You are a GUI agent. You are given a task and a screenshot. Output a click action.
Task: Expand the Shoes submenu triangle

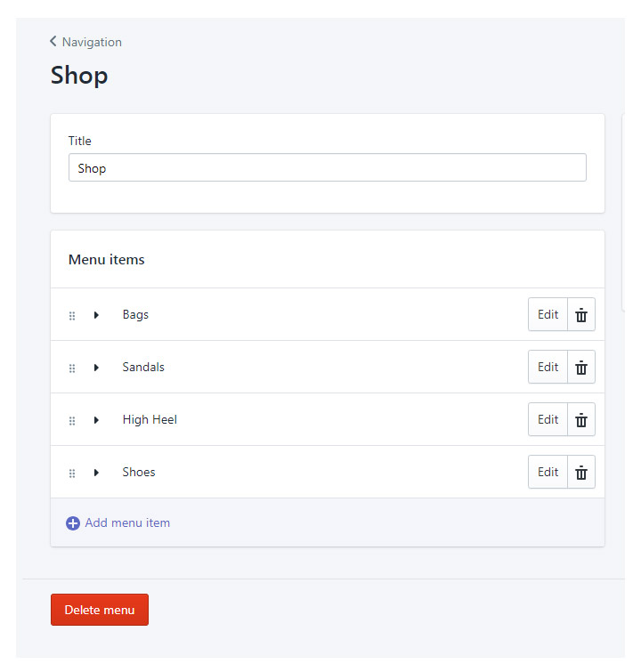point(96,473)
